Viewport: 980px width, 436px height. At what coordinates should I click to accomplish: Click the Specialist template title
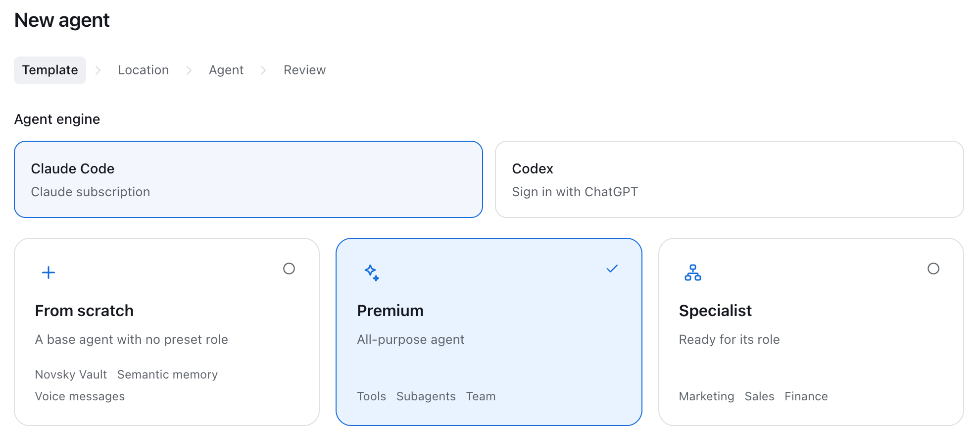click(715, 311)
